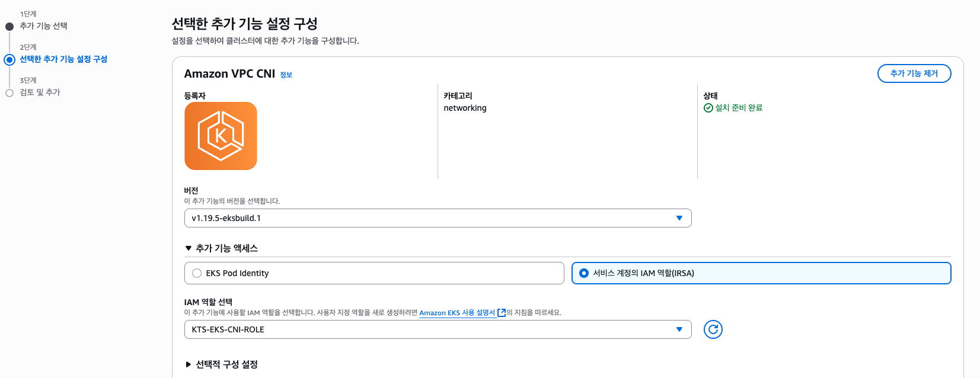This screenshot has height=378, width=980.
Task: Expand the 선택적 구성 설정 section
Action: tap(221, 364)
